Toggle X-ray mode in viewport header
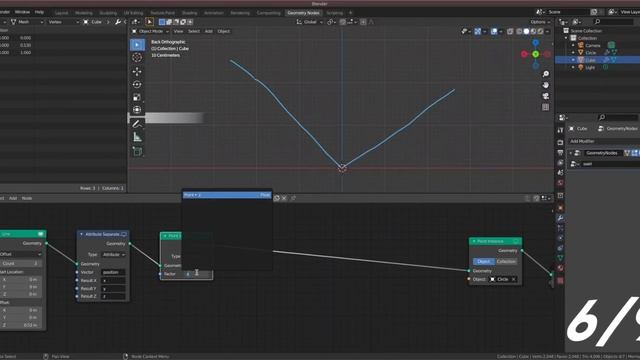This screenshot has width=640, height=360. (x=510, y=31)
